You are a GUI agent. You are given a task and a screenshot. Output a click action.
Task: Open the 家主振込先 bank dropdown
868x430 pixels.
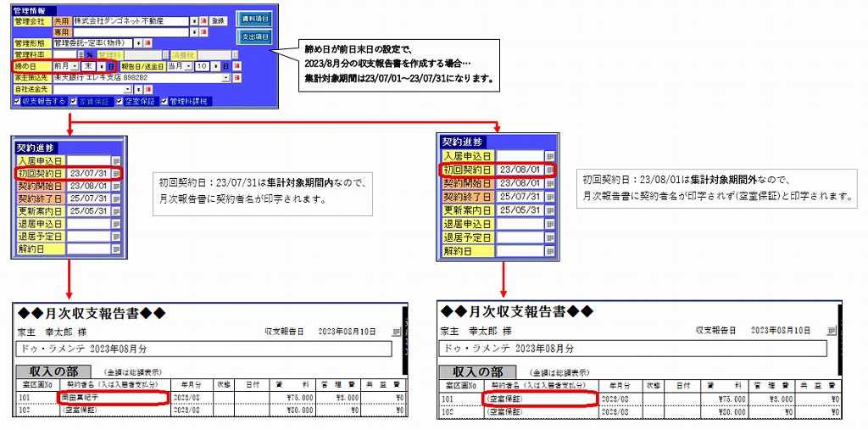[x=226, y=77]
